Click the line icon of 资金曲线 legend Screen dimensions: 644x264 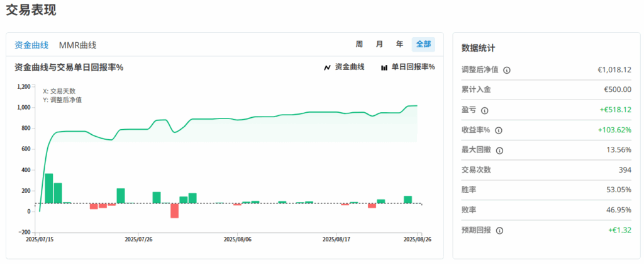point(327,67)
